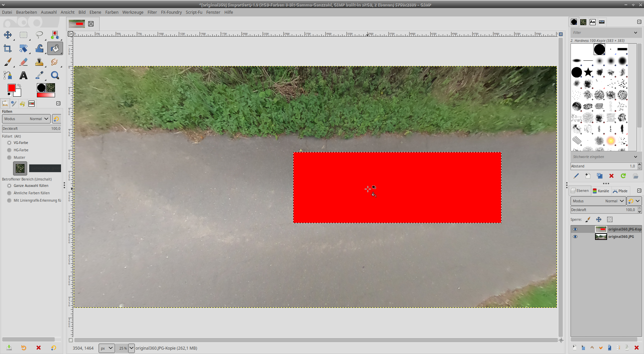Expand the layer Modus dropdown

pos(598,201)
